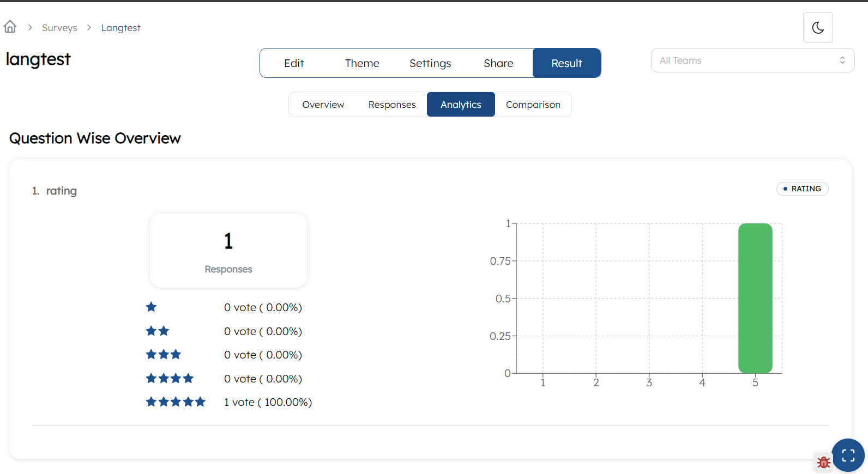Open the Share tab
The width and height of the screenshot is (868, 474).
[x=498, y=63]
